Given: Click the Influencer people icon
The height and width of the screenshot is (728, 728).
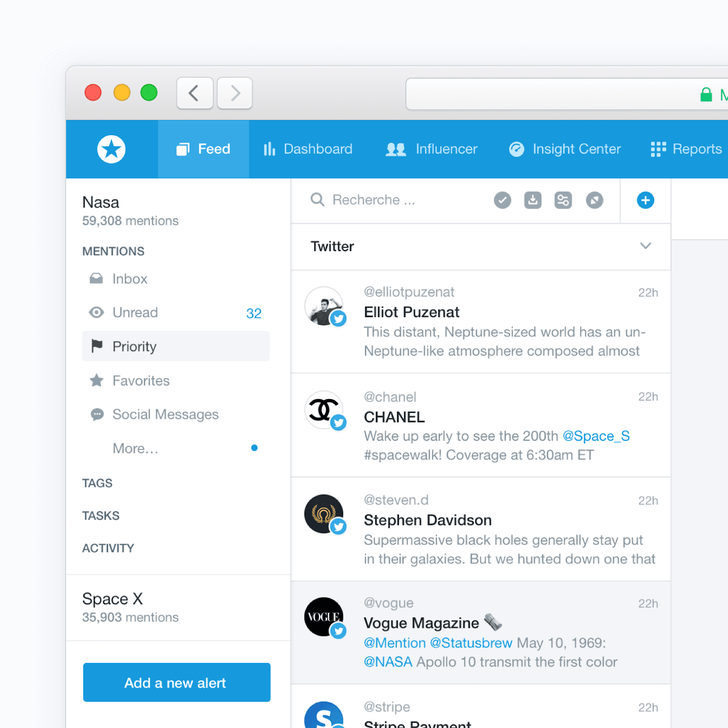Looking at the screenshot, I should click(x=395, y=149).
